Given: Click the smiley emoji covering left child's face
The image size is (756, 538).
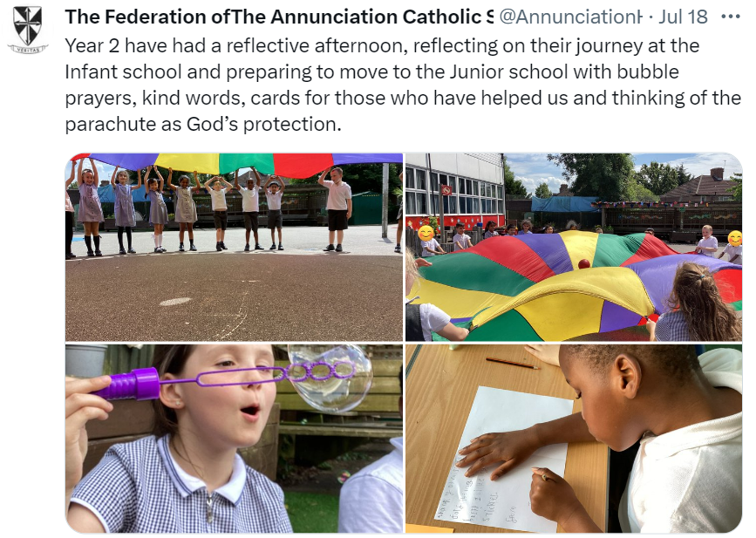Looking at the screenshot, I should [426, 234].
